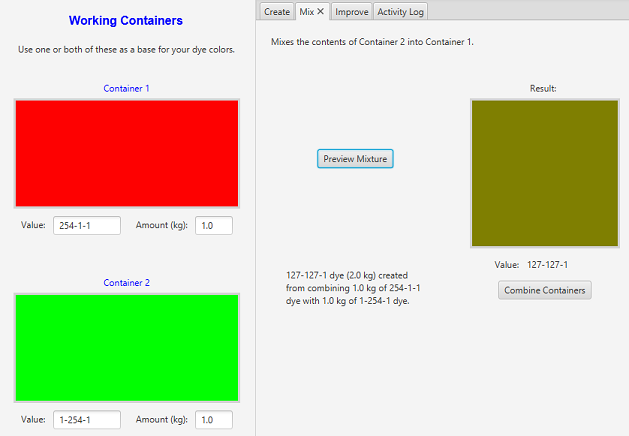Click the Working Containers heading
This screenshot has width=629, height=436.
click(x=126, y=21)
